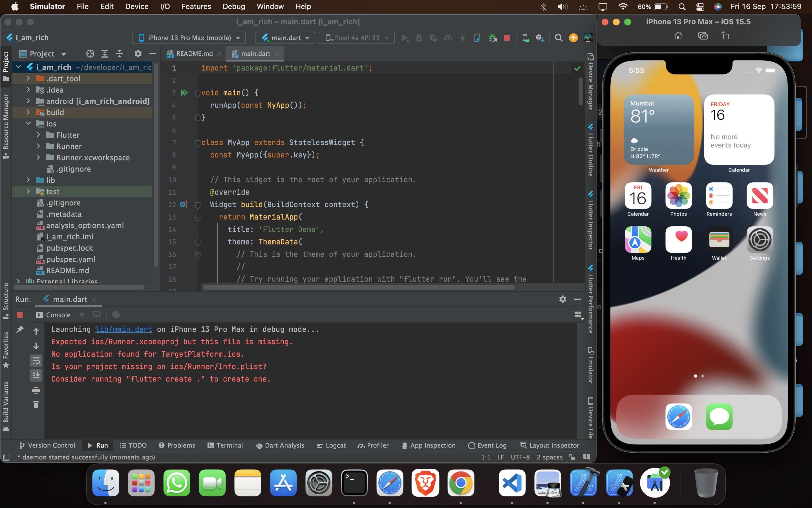Click the editor horizontal scrollbar

359,288
